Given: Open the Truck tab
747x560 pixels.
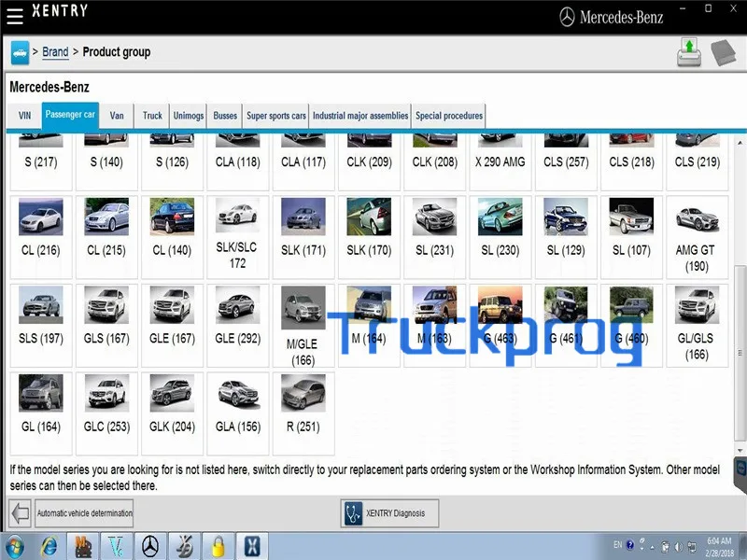Looking at the screenshot, I should (x=152, y=116).
